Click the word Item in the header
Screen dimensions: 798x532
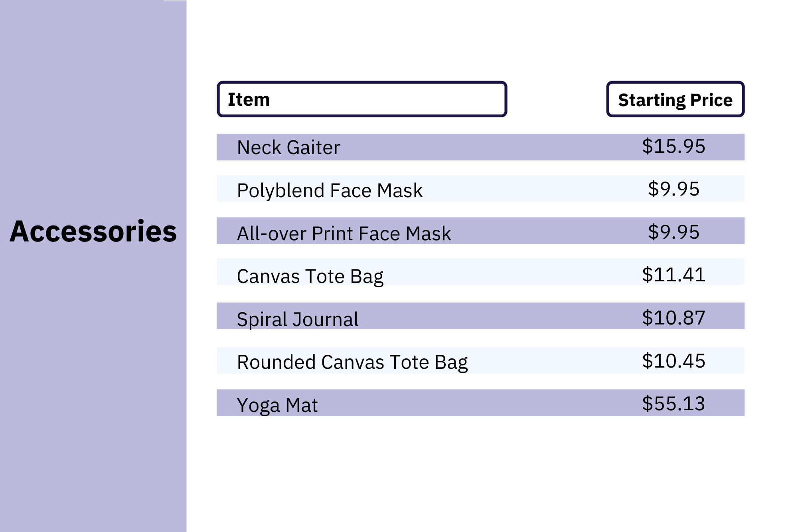tap(249, 99)
